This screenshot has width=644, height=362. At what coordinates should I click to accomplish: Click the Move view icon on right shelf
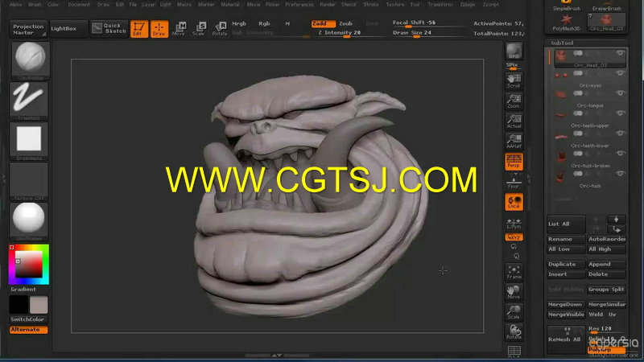pos(514,292)
